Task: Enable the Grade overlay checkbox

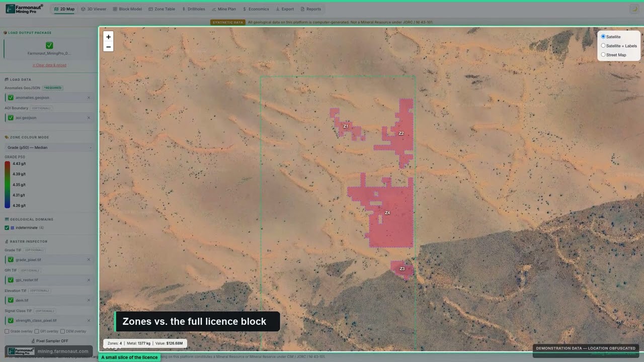Action: point(7,331)
